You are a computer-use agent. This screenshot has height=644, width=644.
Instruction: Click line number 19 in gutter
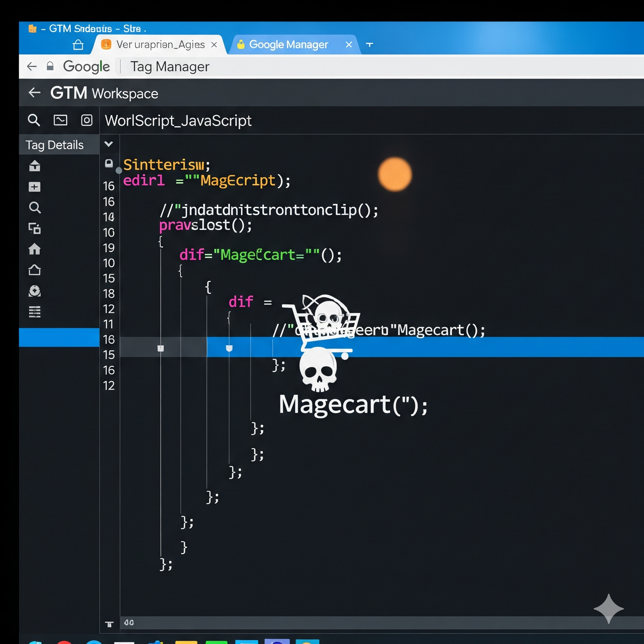tap(109, 248)
